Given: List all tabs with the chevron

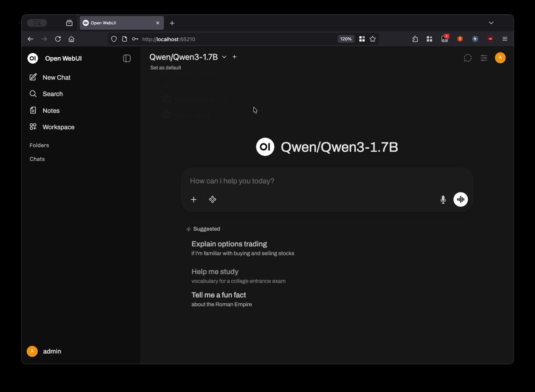Looking at the screenshot, I should pyautogui.click(x=491, y=23).
